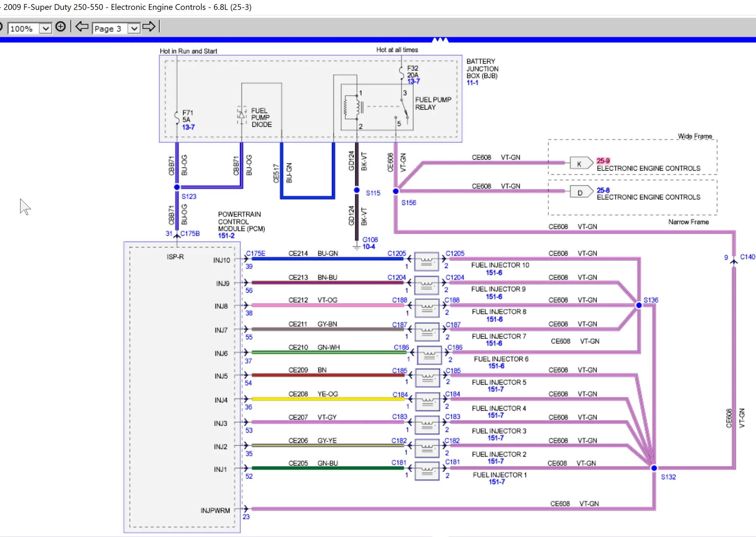Open 151-6 link under Fuel Injector 6
This screenshot has height=537, width=756.
click(x=496, y=366)
